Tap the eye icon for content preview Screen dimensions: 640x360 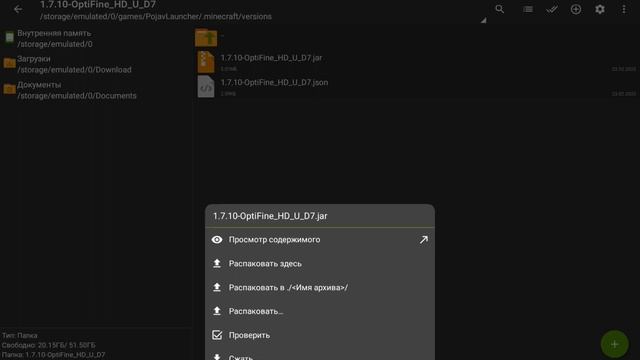pos(217,240)
